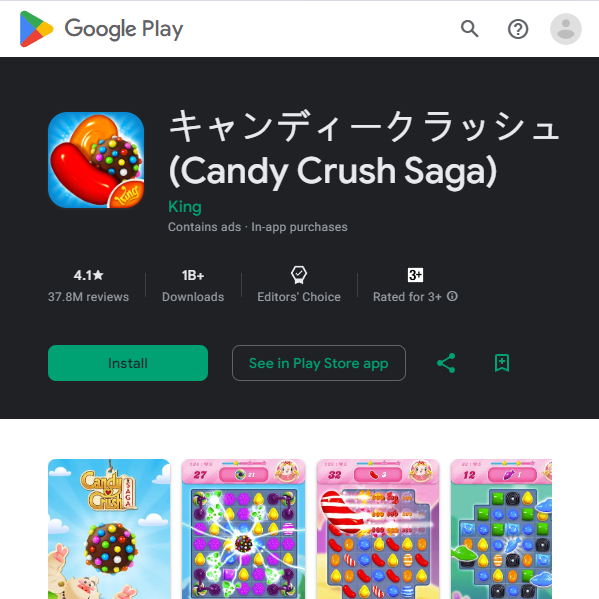
Task: Click the Candy Crush Saga app icon
Action: point(96,160)
